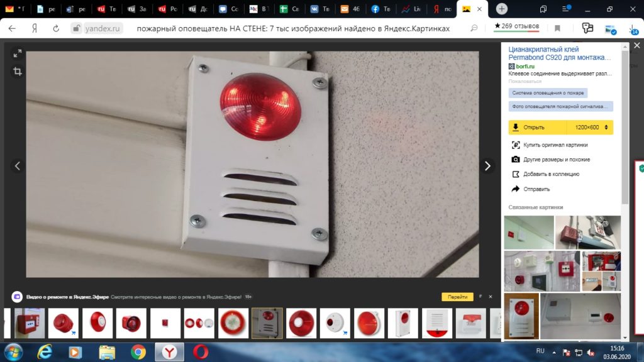This screenshot has height=362, width=644.
Task: Open the 1200×600 image size dropdown
Action: (591, 128)
